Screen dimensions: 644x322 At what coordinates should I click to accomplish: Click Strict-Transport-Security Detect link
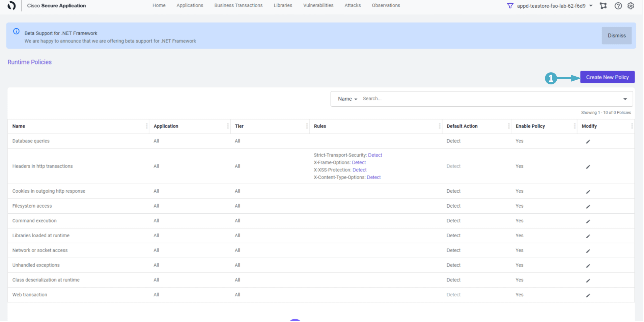coord(375,155)
